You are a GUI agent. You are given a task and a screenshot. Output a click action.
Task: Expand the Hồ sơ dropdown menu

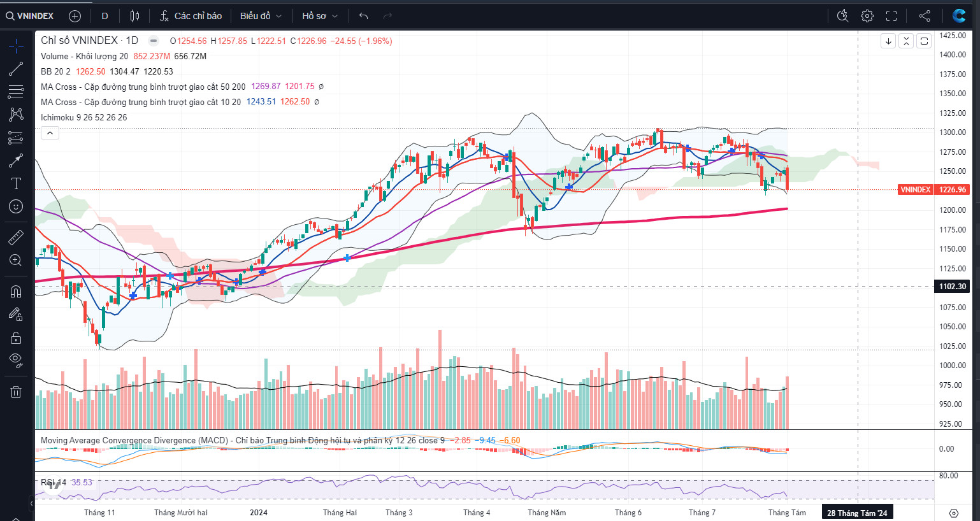pyautogui.click(x=320, y=16)
